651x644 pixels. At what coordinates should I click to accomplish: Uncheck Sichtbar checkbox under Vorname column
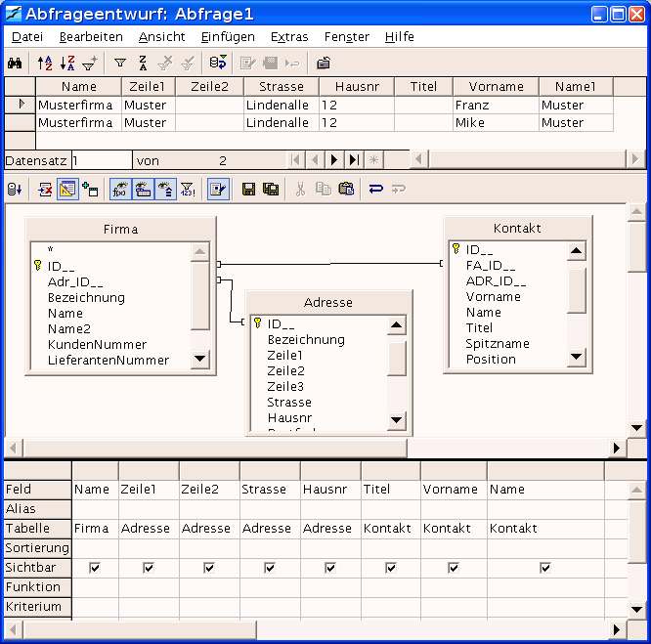point(454,568)
